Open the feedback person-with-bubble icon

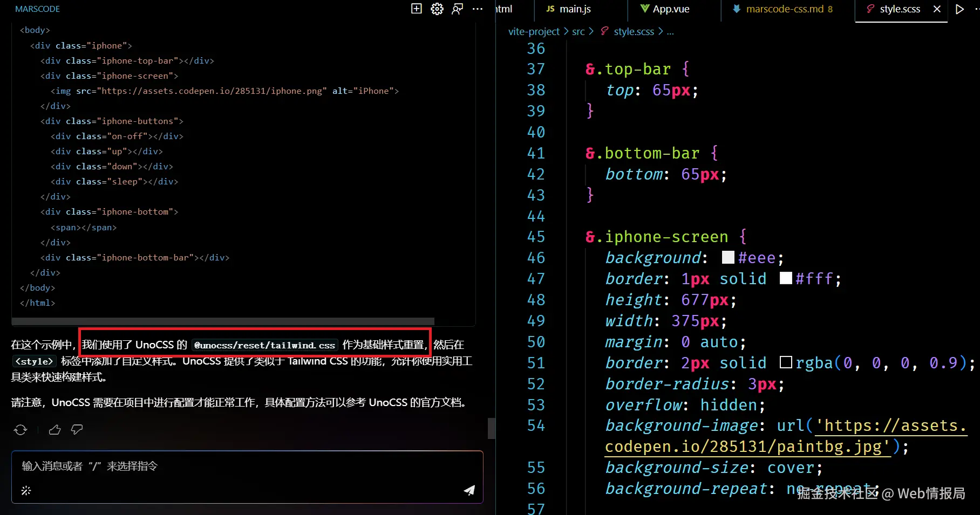[x=458, y=9]
